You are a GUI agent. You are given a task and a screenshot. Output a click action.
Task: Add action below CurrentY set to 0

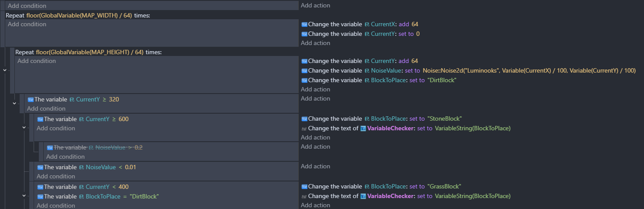(x=315, y=43)
